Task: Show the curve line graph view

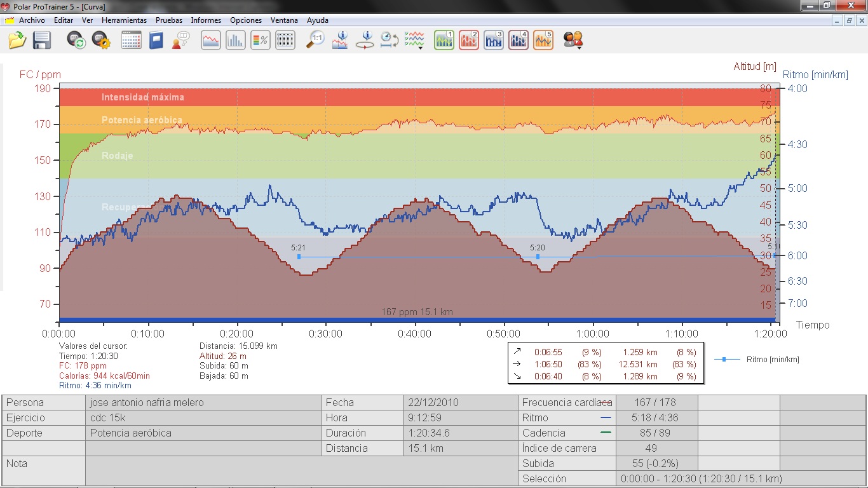Action: tap(211, 40)
